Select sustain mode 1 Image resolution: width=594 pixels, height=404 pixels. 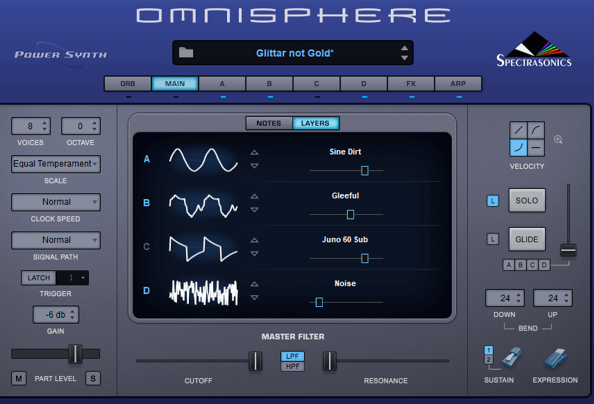pos(489,350)
